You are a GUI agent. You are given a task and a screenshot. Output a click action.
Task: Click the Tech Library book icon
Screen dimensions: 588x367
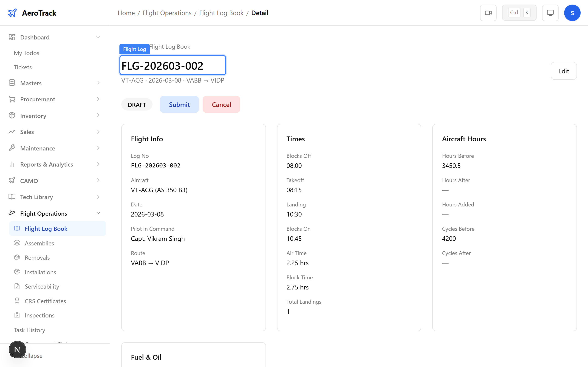point(12,197)
